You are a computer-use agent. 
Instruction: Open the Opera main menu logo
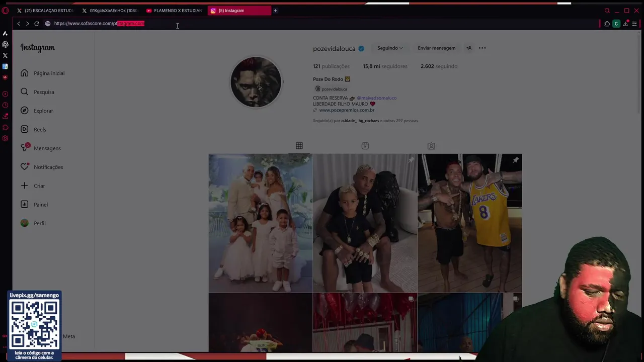[5, 11]
